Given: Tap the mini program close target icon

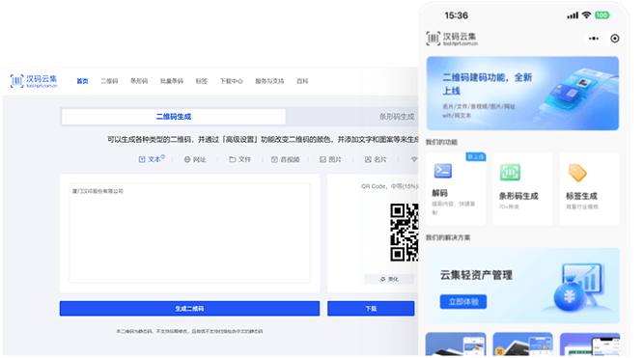Looking at the screenshot, I should (615, 39).
